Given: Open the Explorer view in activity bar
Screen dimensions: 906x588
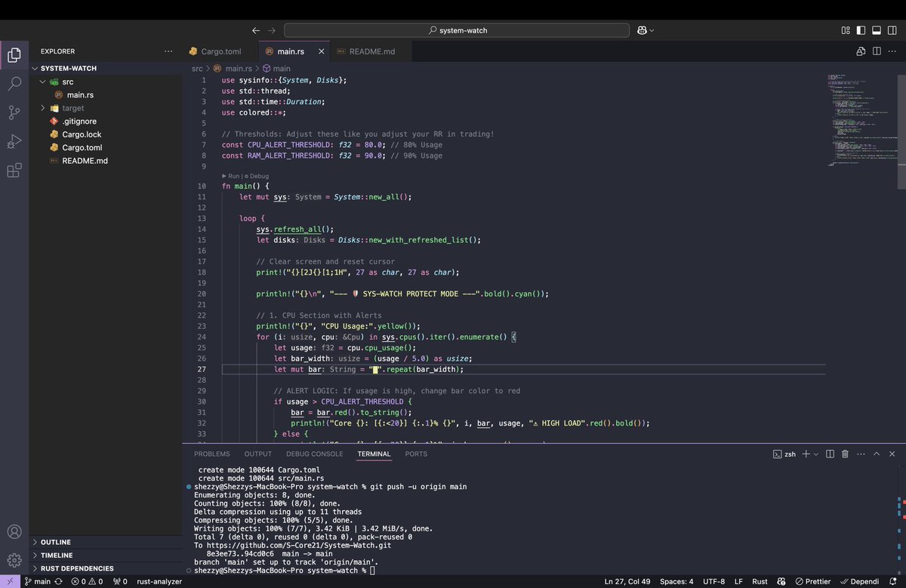Looking at the screenshot, I should click(14, 55).
